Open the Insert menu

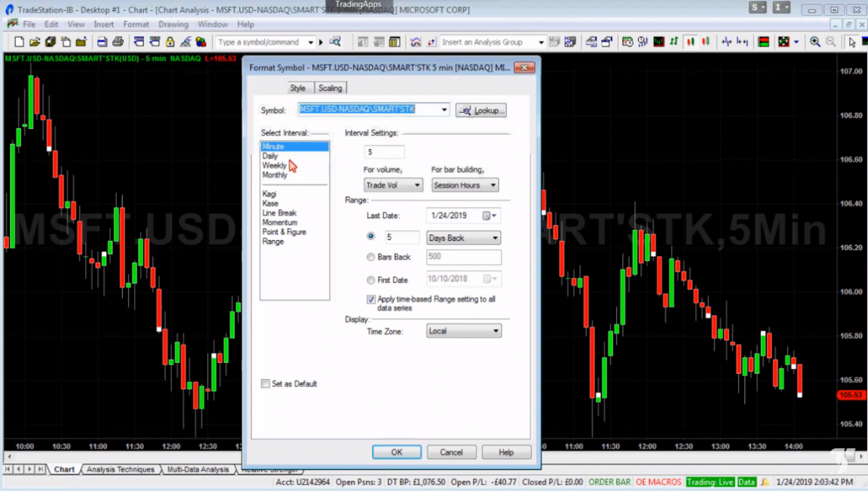[103, 24]
